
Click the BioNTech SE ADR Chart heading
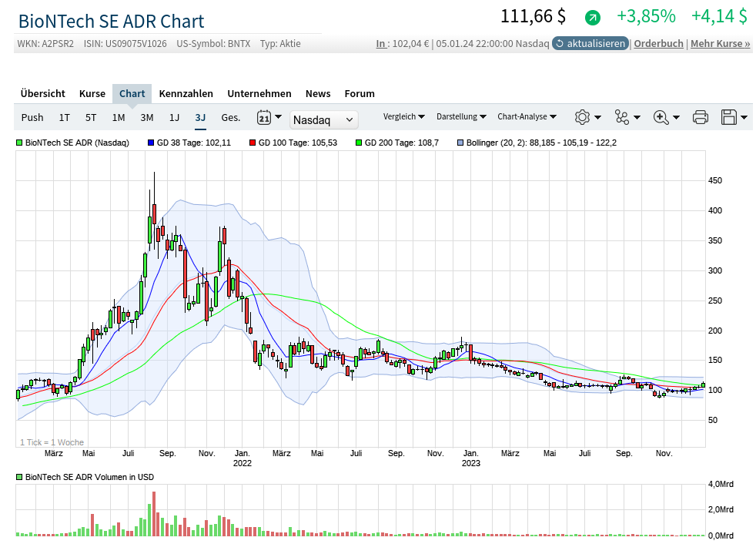point(112,22)
